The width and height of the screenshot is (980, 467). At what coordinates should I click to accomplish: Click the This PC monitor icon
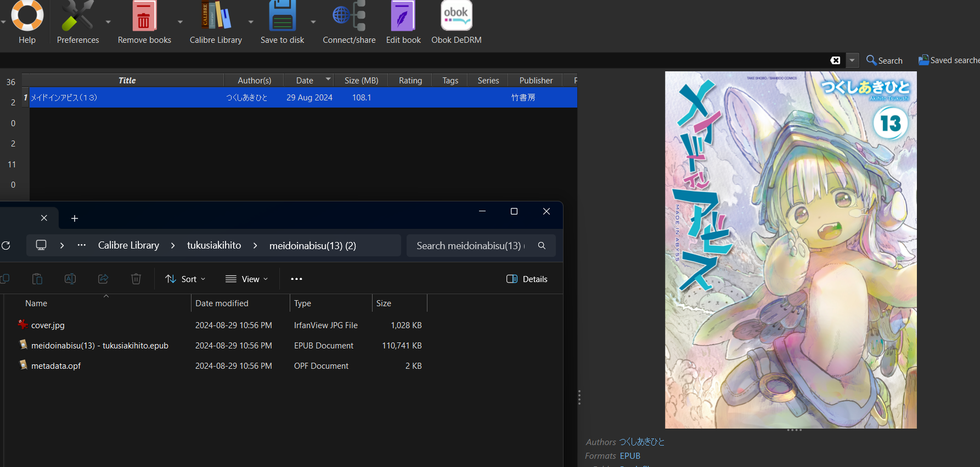pyautogui.click(x=41, y=245)
